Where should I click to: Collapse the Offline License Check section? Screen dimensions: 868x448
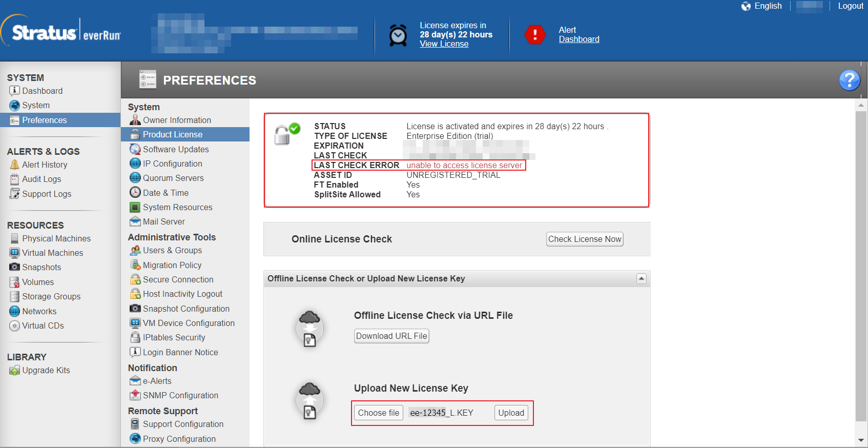(x=641, y=278)
